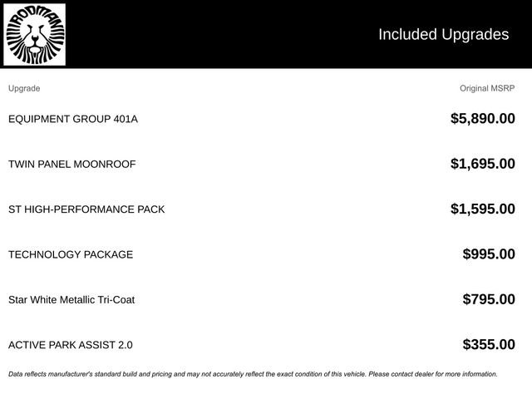Click the $1,595.00 price
Screen dimensions: 532x399
(482, 209)
